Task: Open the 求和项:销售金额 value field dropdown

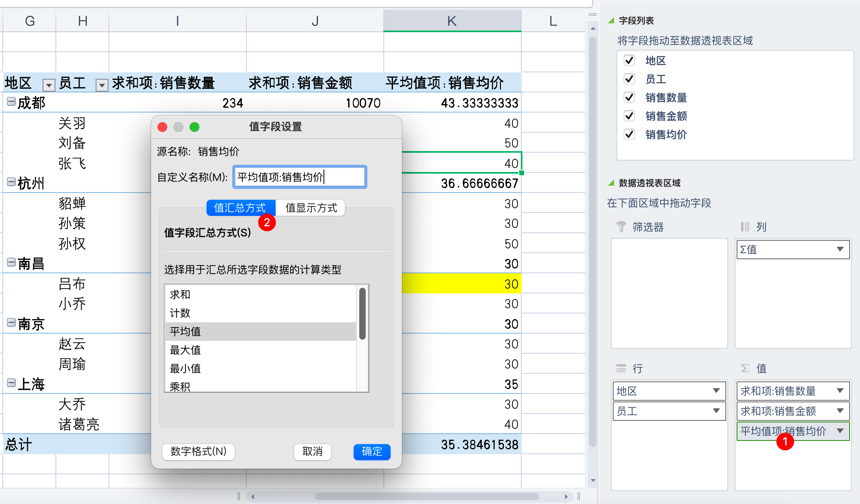Action: pos(840,411)
